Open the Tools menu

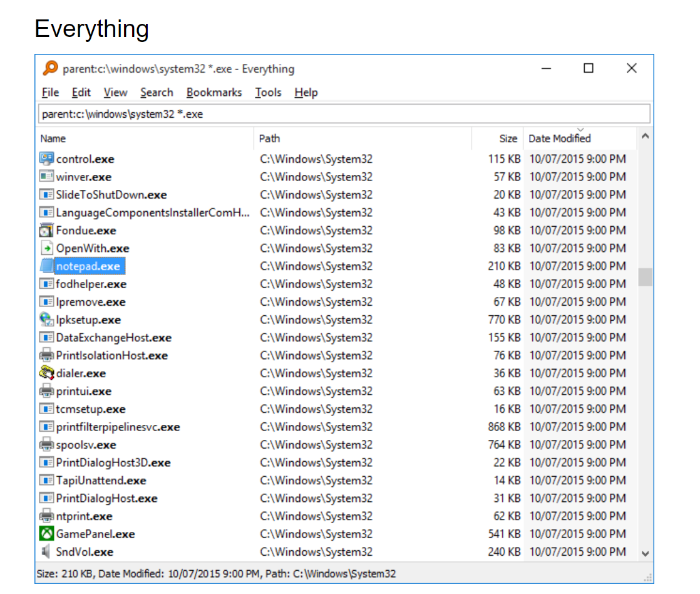tap(267, 92)
